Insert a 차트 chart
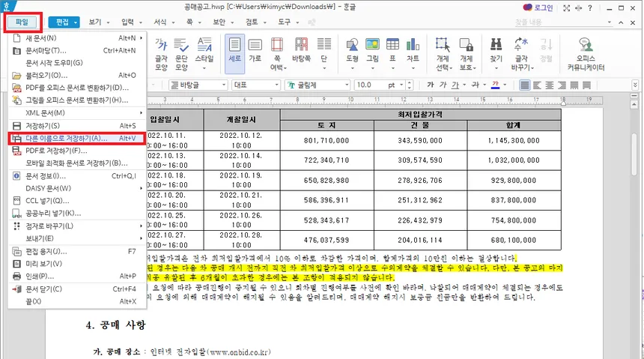The height and width of the screenshot is (359, 644). pos(413,54)
